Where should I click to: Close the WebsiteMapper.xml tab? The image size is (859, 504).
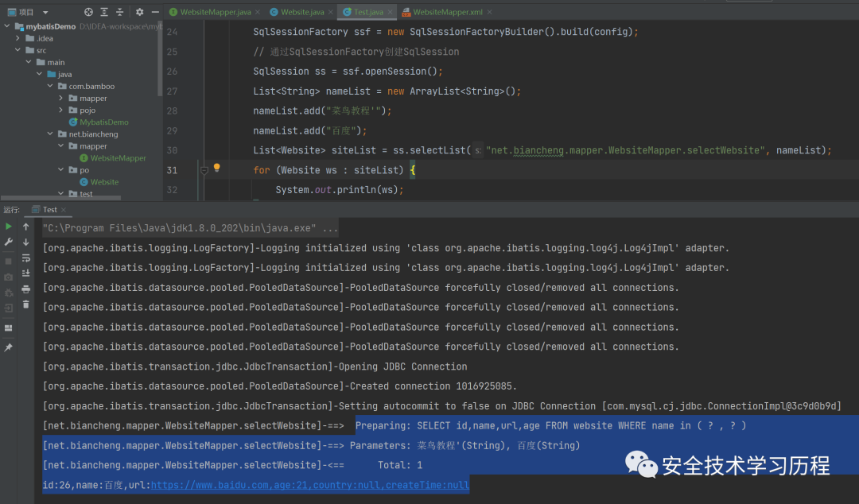pyautogui.click(x=489, y=12)
